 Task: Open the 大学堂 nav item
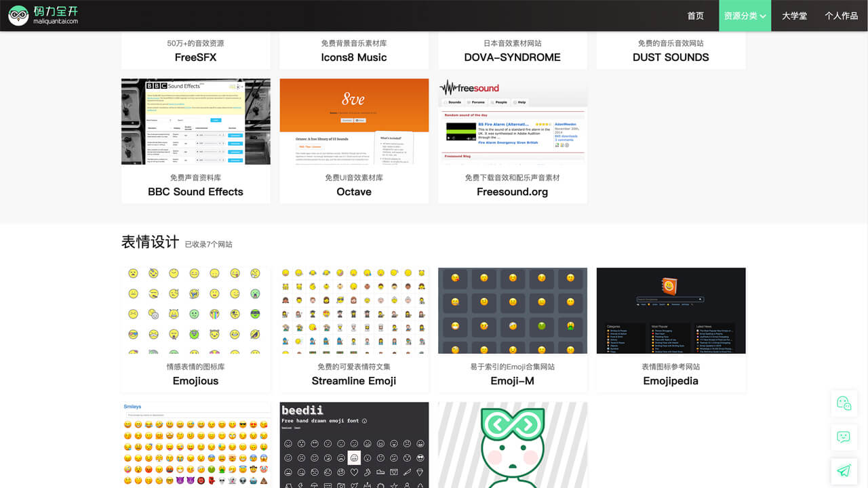(794, 16)
